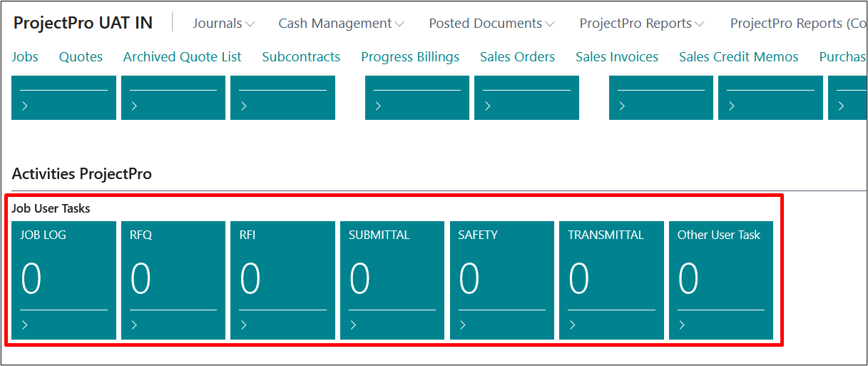Click the arrow icon on Other User Task tile

[x=682, y=325]
